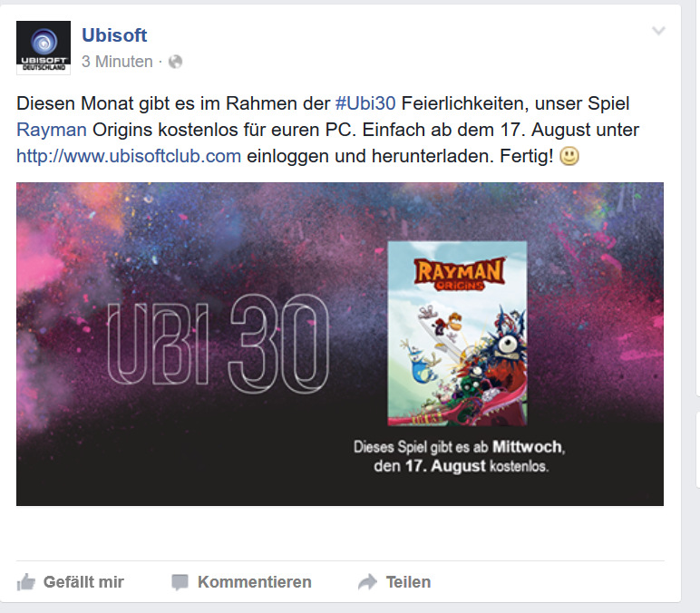The image size is (700, 613).
Task: Expand the post options chevron menu
Action: point(658,31)
